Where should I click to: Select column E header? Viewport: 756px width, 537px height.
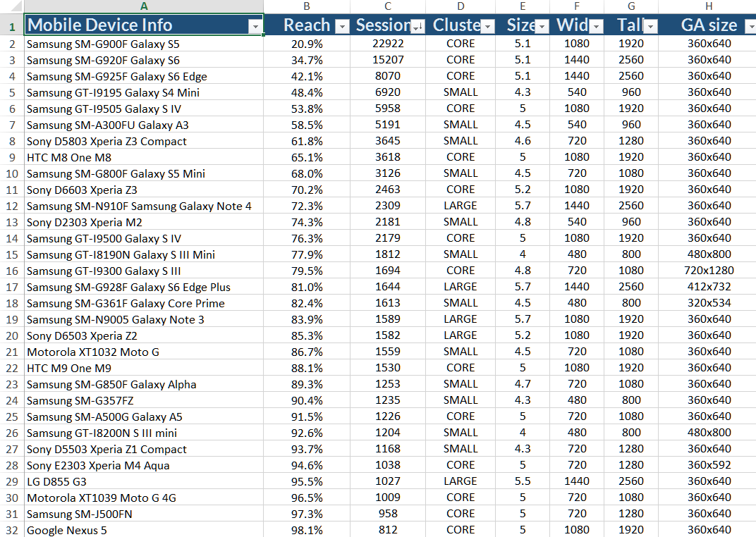523,6
